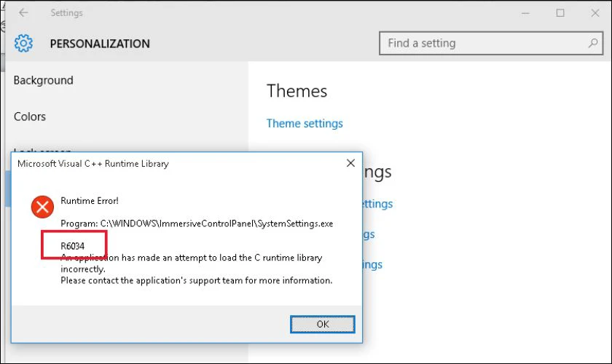This screenshot has width=612, height=364.
Task: Focus the Find a setting field
Action: 491,43
